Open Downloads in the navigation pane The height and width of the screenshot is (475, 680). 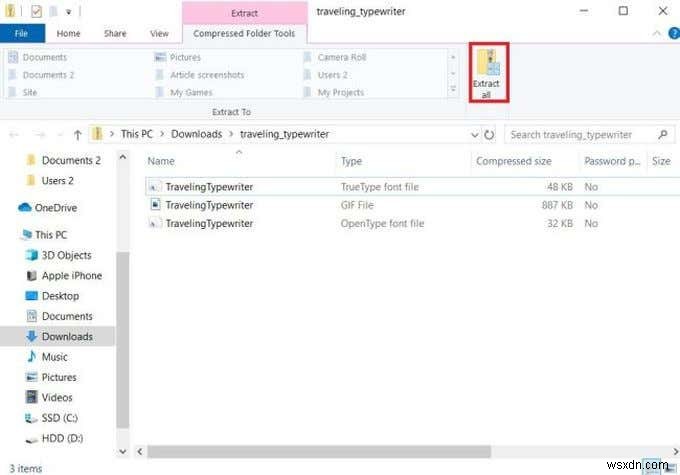[59, 337]
